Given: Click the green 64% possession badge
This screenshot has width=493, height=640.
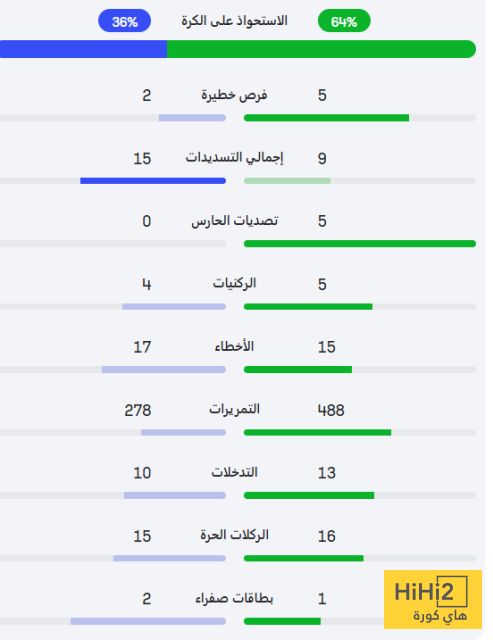Looking at the screenshot, I should point(344,21).
